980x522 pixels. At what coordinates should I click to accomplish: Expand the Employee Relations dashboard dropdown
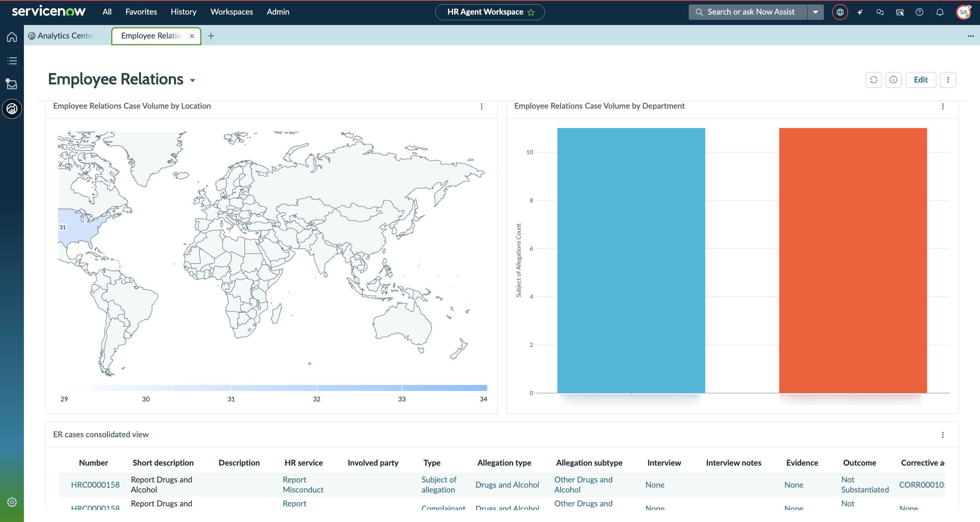tap(192, 80)
